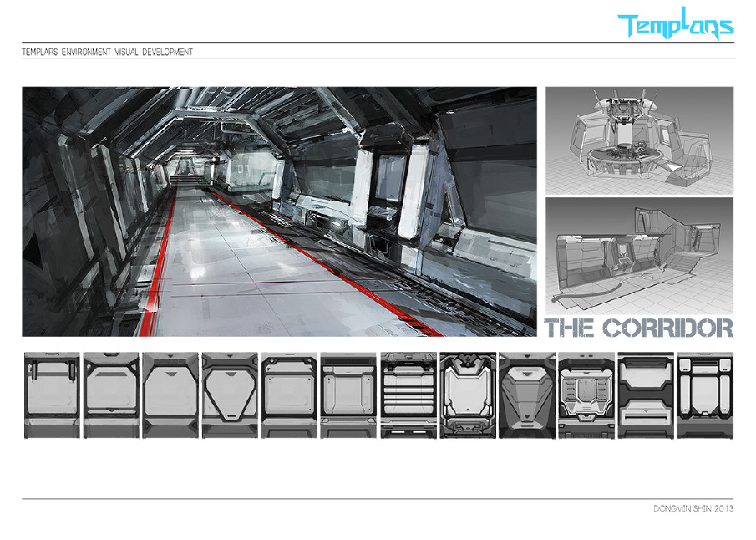Pick the ninth door with hexagonal panel
Viewport: 756px width, 540px height.
pos(526,395)
